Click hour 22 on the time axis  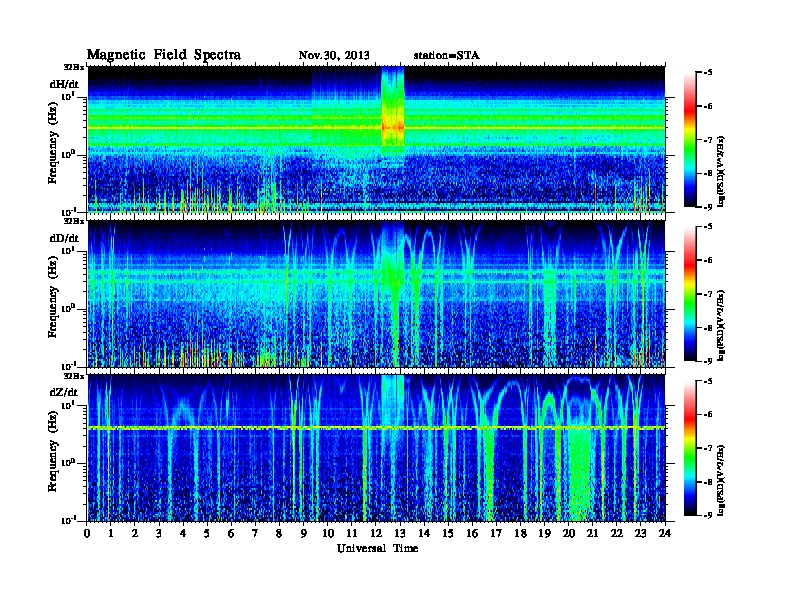click(x=616, y=534)
